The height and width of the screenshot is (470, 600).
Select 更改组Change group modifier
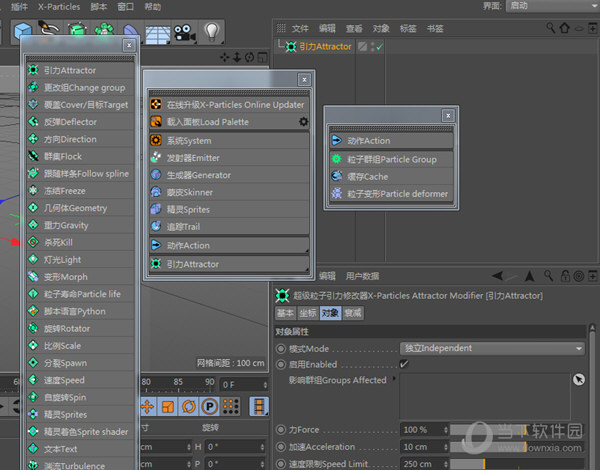tap(80, 88)
